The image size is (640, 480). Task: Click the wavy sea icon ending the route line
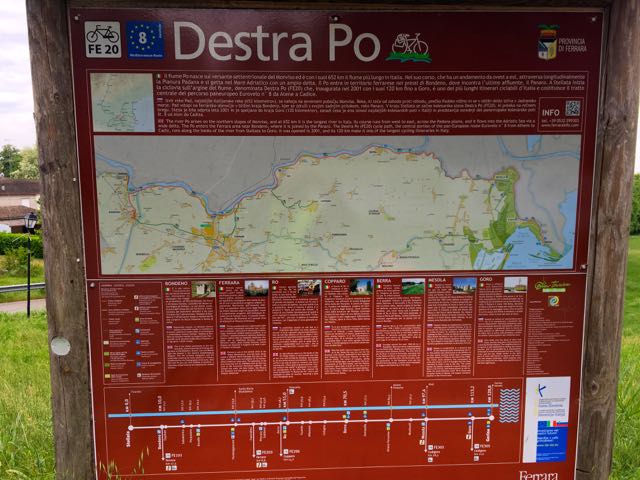pyautogui.click(x=509, y=405)
